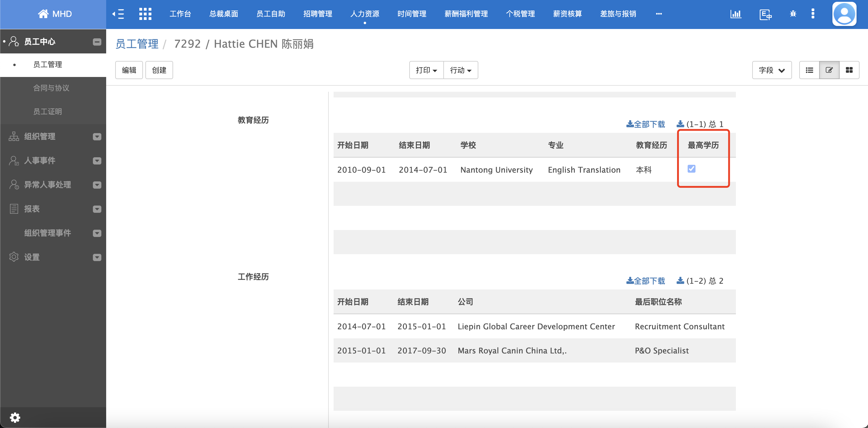This screenshot has width=868, height=428.
Task: Switch to grid card view icon
Action: 849,70
